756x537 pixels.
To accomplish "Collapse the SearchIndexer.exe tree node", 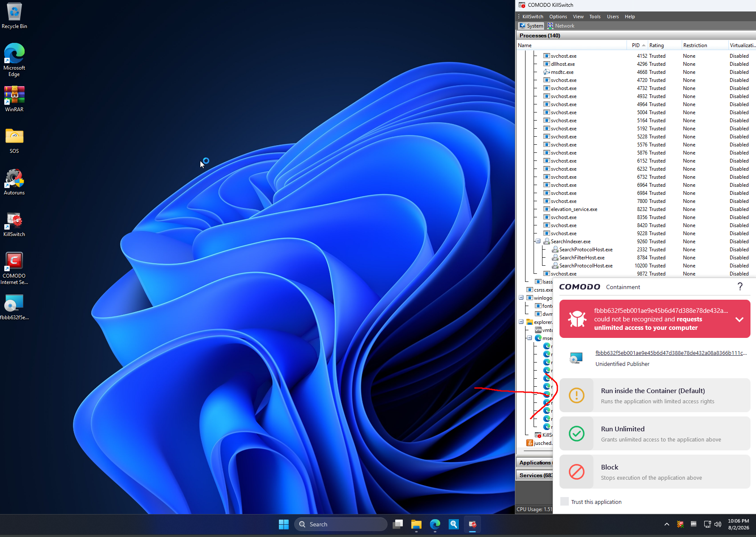I will tap(538, 241).
